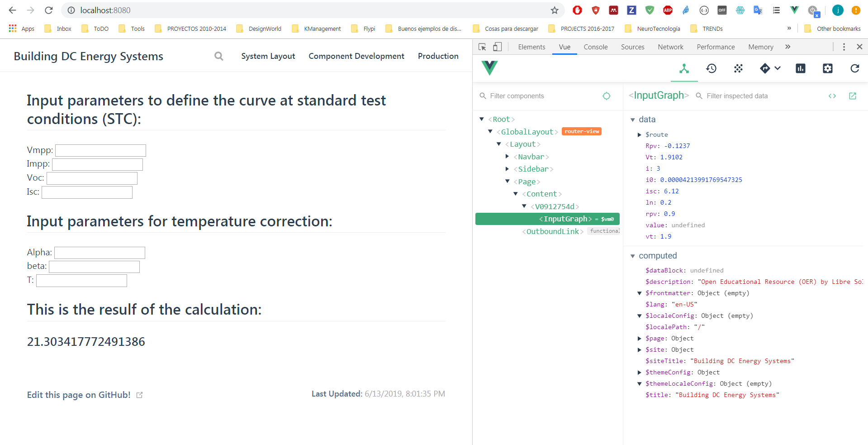The image size is (868, 445).
Task: Click the Google Translate extension icon
Action: tap(758, 10)
